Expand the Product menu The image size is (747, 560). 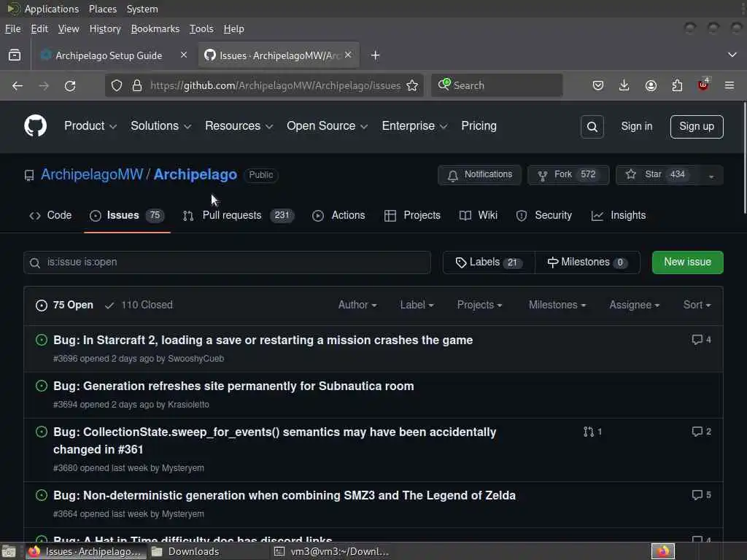90,126
